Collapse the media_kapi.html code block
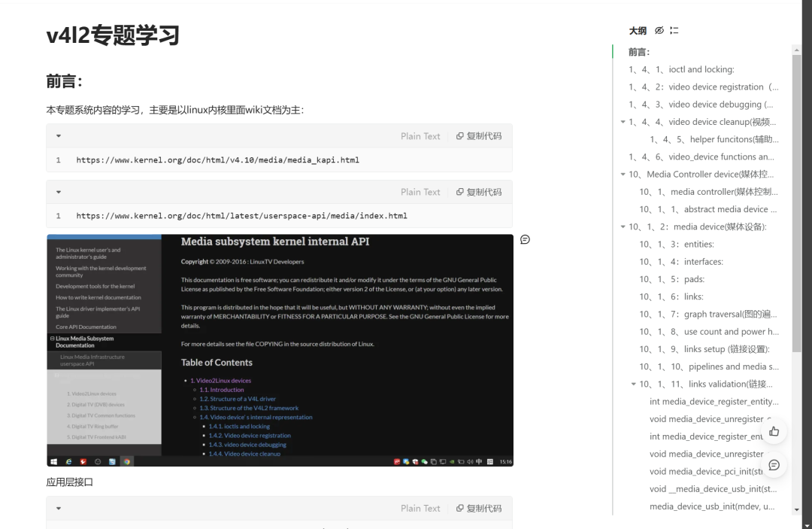 tap(59, 136)
